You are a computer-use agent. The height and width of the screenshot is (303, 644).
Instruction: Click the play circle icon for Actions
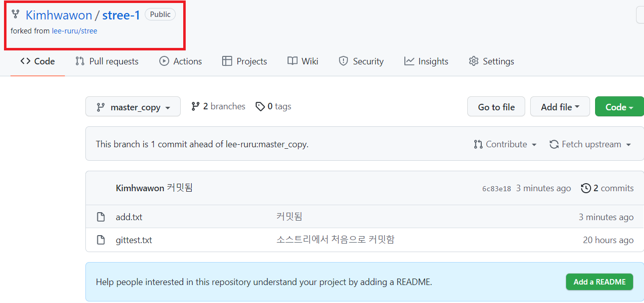tap(164, 61)
